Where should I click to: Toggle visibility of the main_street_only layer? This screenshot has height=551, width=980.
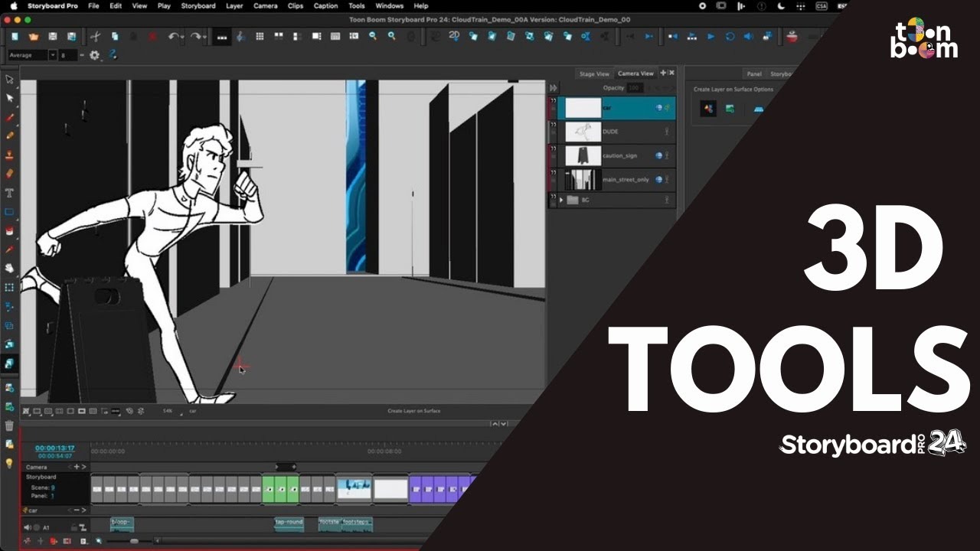coord(667,179)
